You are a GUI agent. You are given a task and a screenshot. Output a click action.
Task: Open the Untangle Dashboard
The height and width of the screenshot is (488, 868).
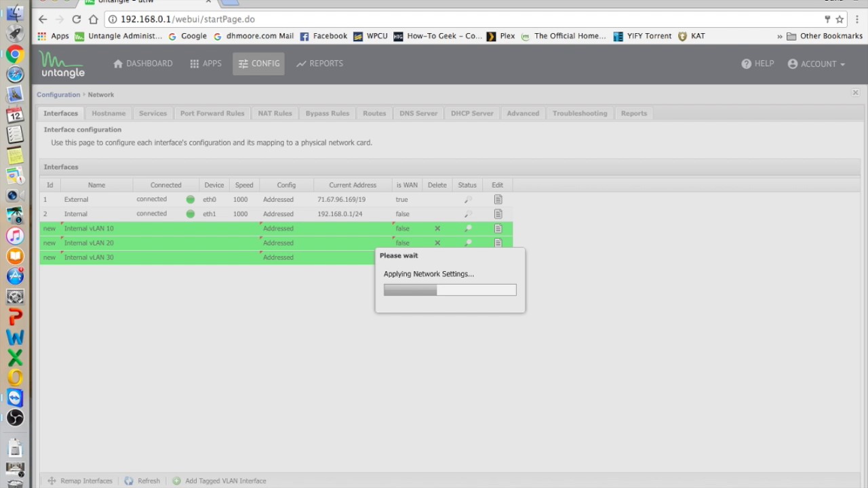coord(143,64)
